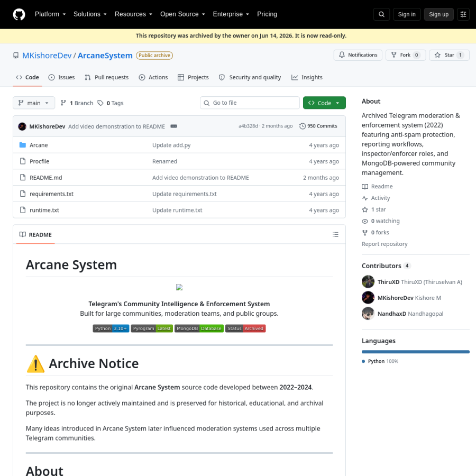
Task: Open the appearance settings icon beside Sign up
Action: point(463,14)
